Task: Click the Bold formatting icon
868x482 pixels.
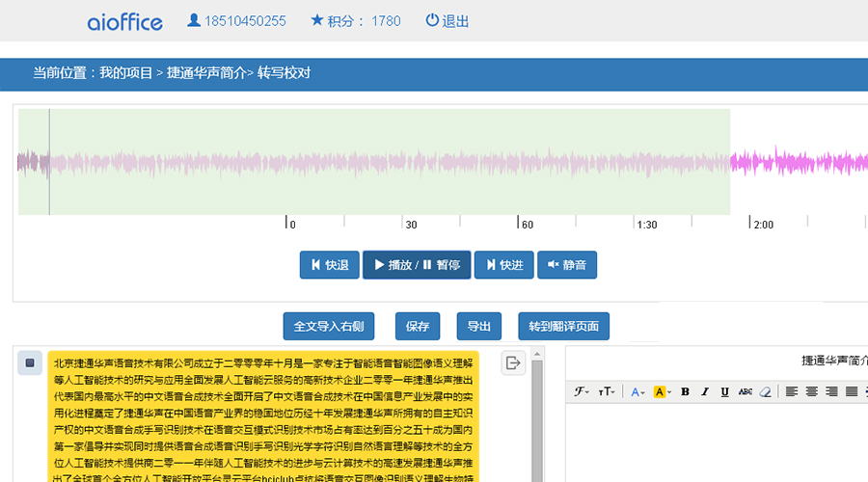Action: click(x=685, y=391)
